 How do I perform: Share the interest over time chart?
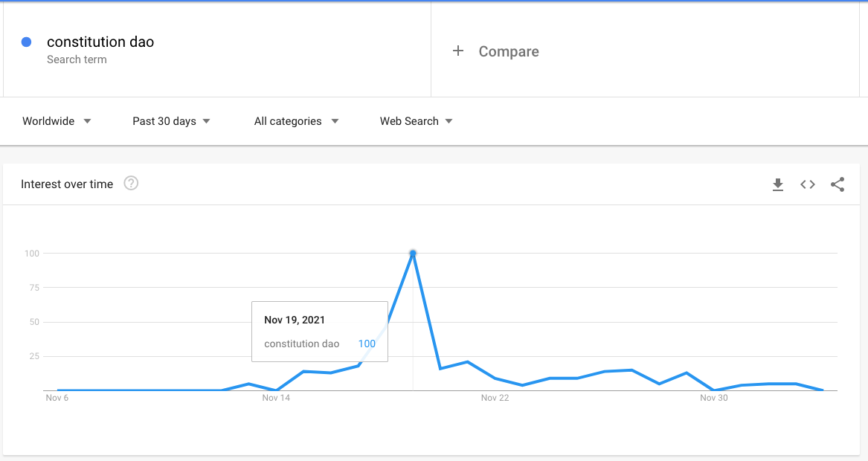[x=838, y=184]
